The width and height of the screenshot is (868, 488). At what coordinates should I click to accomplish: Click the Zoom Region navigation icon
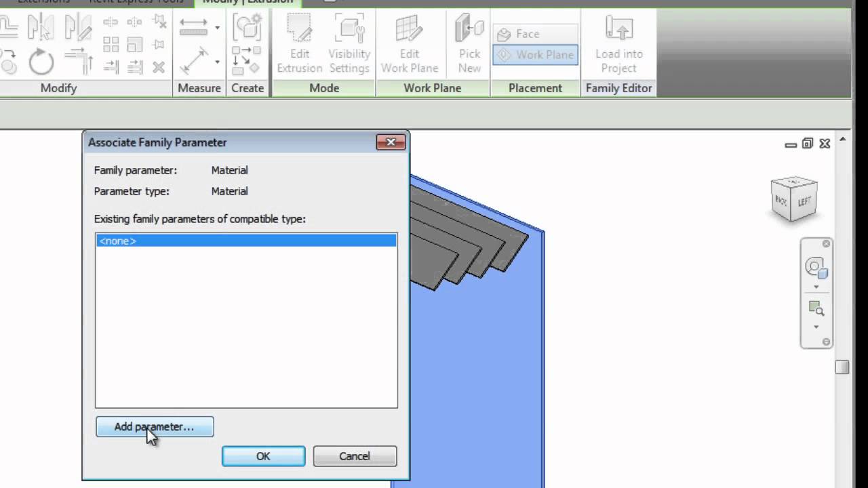(816, 309)
